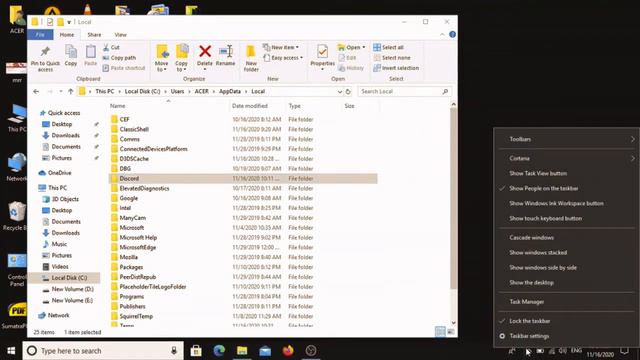Switch to details view icon in status bar
Viewport: 640px width, 360px height.
440,332
